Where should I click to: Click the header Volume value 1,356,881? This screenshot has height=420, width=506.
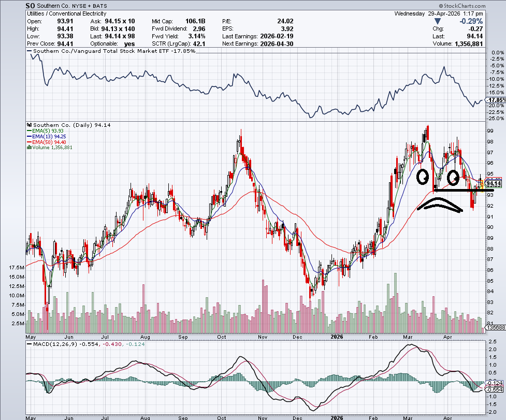click(x=469, y=44)
